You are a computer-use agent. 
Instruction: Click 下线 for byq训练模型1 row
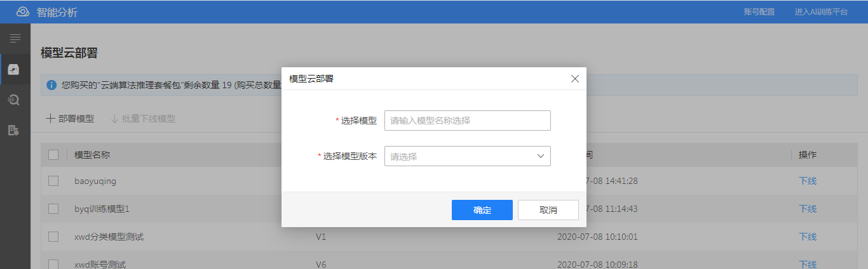coord(808,209)
